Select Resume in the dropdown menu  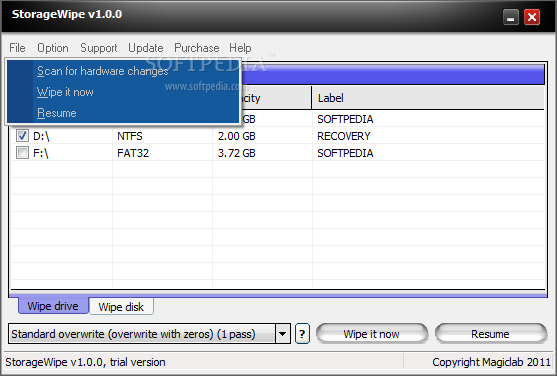tap(123, 113)
